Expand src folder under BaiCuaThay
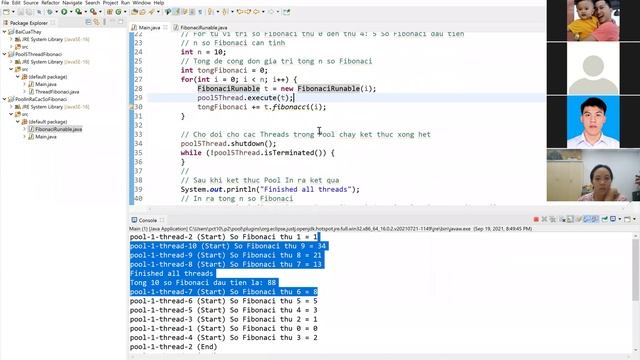Screen dimensions: 640x360 (x=11, y=47)
